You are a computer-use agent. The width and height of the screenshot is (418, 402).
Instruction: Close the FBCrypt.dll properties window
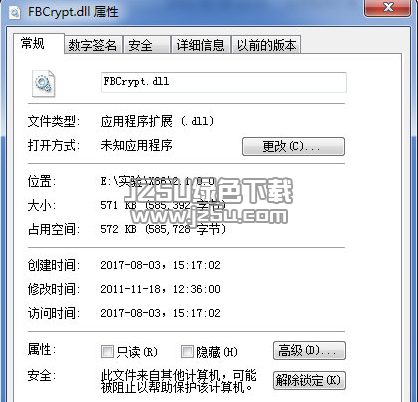coord(388,7)
